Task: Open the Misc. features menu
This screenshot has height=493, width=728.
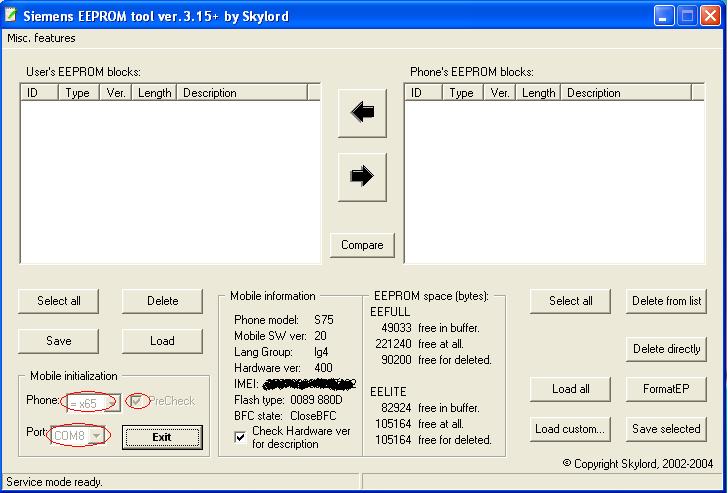Action: 41,38
